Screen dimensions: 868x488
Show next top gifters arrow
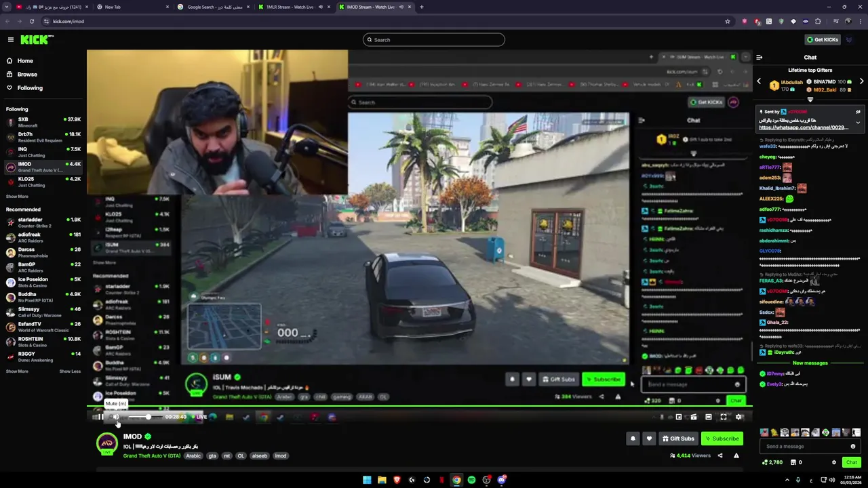861,81
